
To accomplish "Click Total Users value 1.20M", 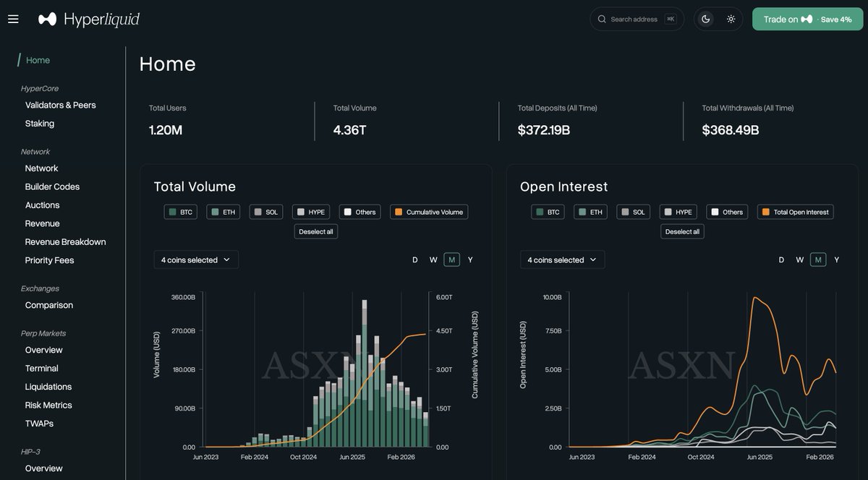I will (166, 130).
